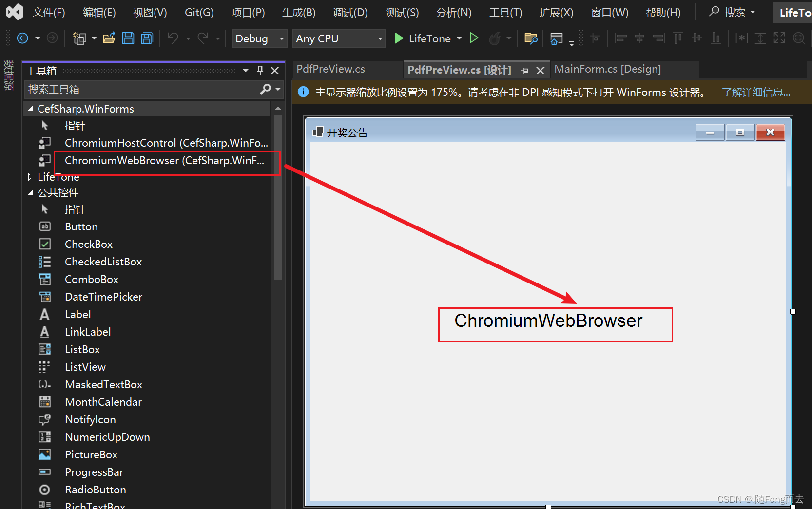The image size is (812, 509).
Task: Click the navigate backward arrow icon
Action: [x=22, y=38]
